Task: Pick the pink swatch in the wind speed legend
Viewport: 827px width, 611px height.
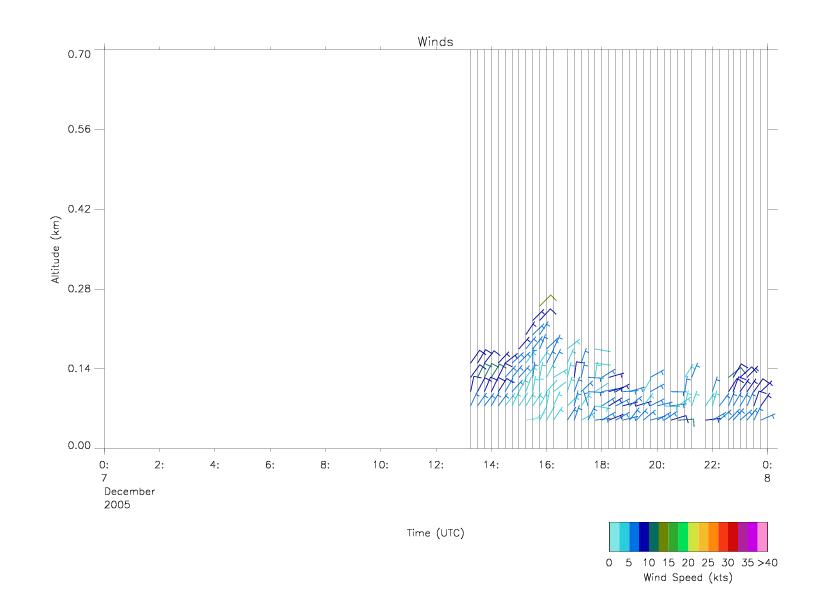Action: point(762,537)
